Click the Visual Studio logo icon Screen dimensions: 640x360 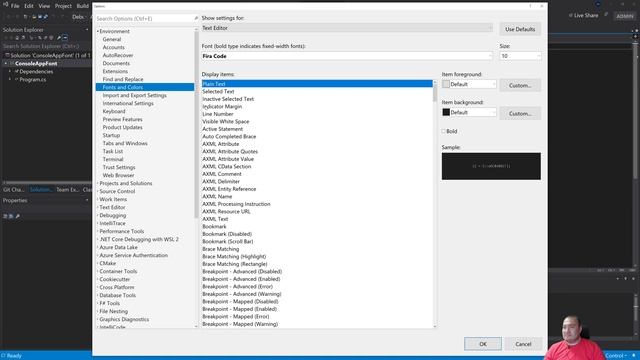[5, 5]
